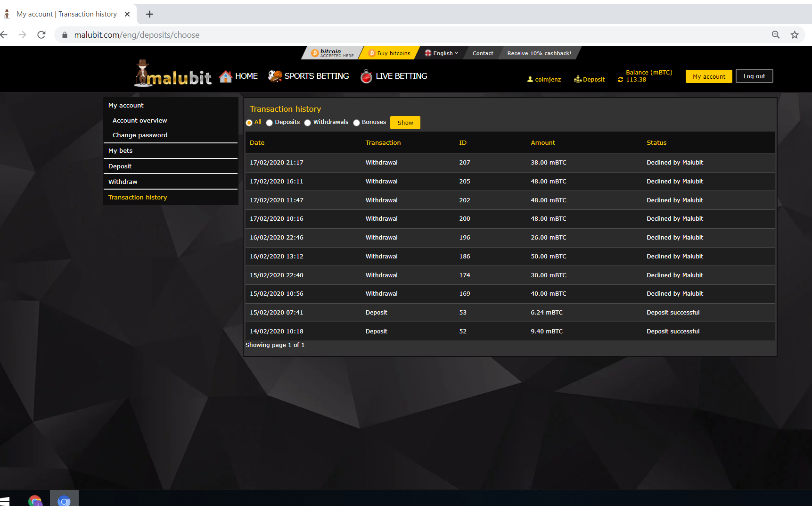Reload the page with refresh icon
This screenshot has height=506, width=812.
pyautogui.click(x=41, y=35)
